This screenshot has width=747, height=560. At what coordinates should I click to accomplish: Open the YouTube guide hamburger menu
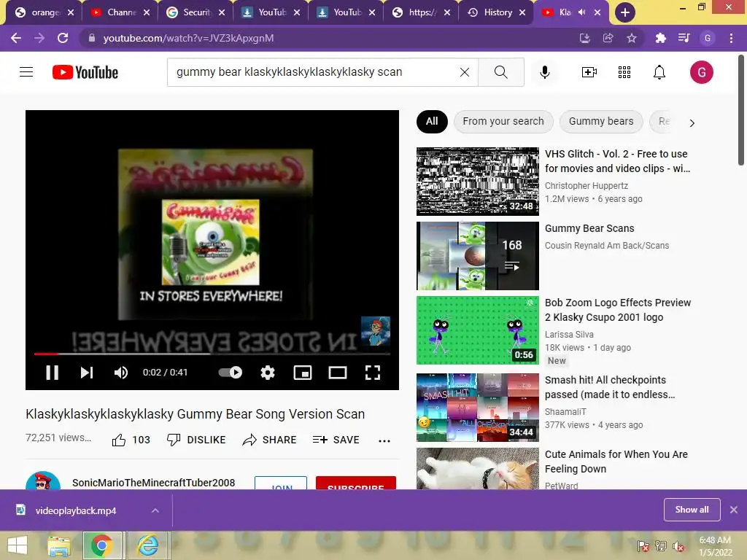(26, 72)
